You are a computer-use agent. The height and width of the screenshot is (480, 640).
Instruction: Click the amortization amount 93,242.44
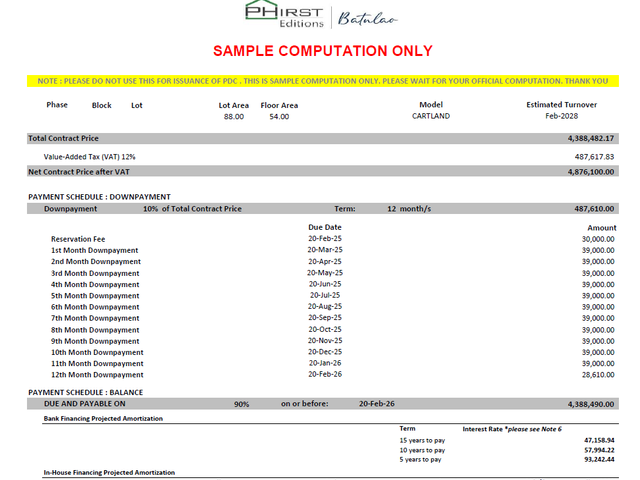point(599,460)
